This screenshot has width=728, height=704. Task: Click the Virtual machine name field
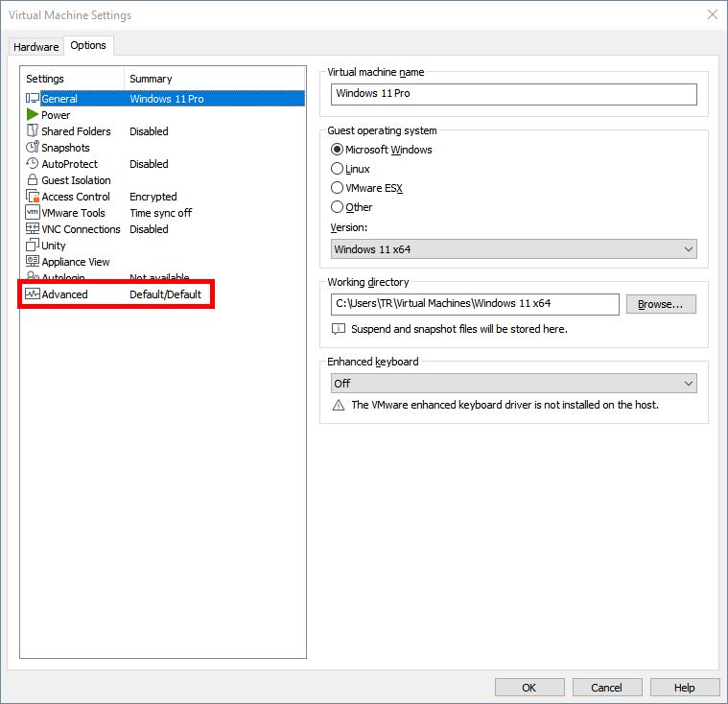click(x=513, y=94)
